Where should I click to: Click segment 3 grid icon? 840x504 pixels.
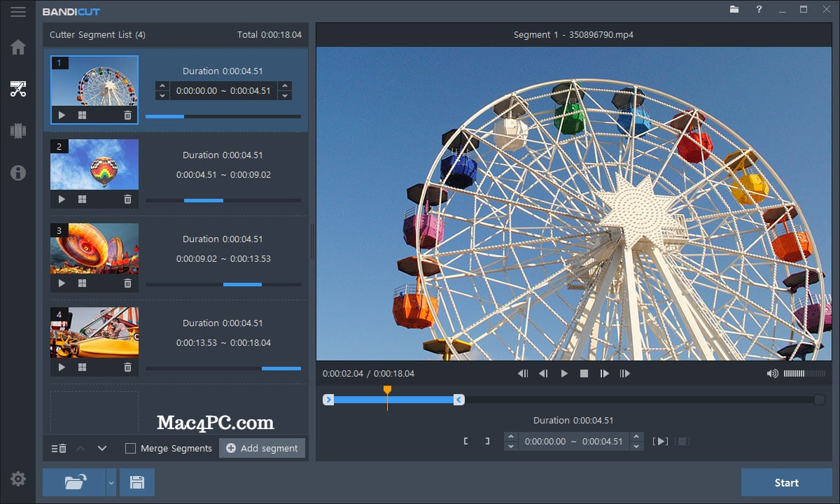click(x=82, y=283)
